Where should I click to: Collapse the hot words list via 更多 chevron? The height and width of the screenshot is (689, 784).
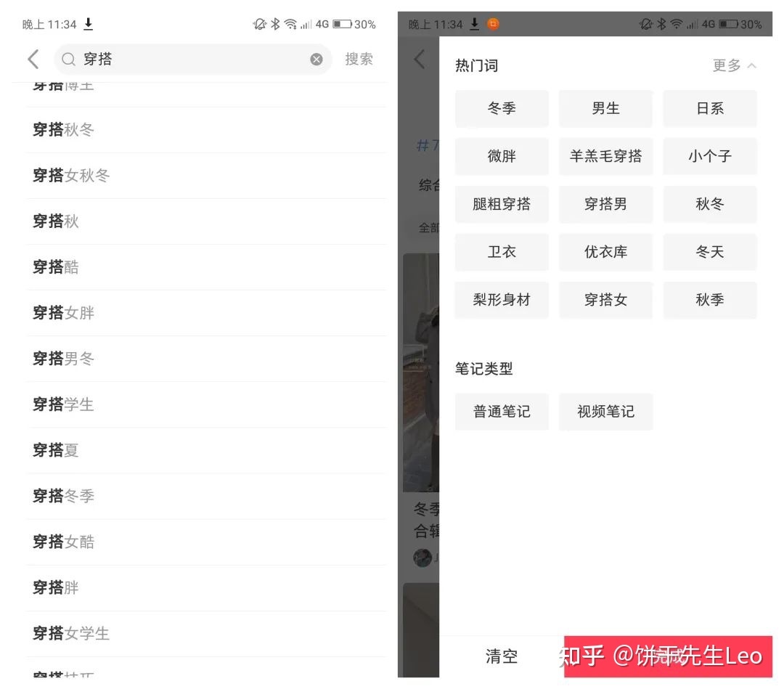tap(735, 65)
